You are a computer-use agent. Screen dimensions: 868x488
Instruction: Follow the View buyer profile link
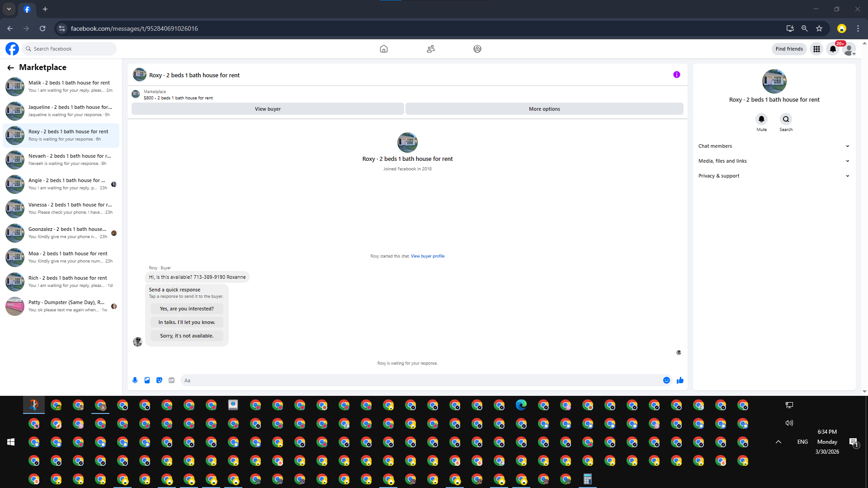pyautogui.click(x=427, y=256)
